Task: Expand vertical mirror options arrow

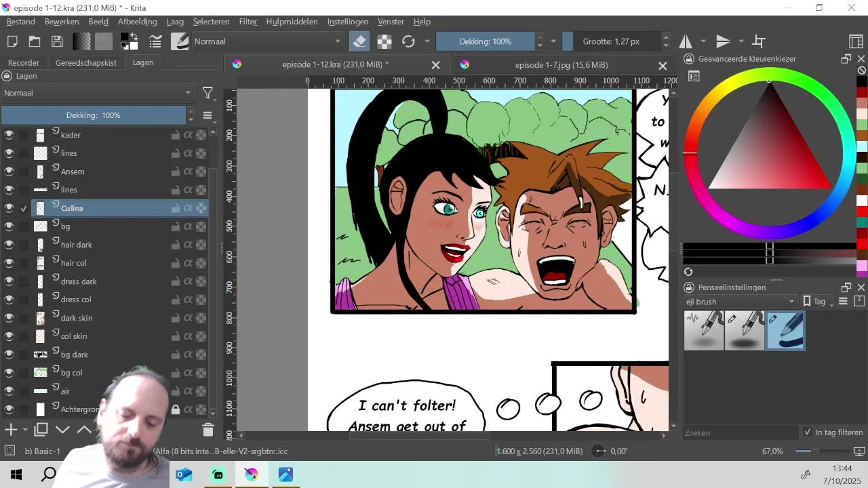Action: [x=741, y=41]
